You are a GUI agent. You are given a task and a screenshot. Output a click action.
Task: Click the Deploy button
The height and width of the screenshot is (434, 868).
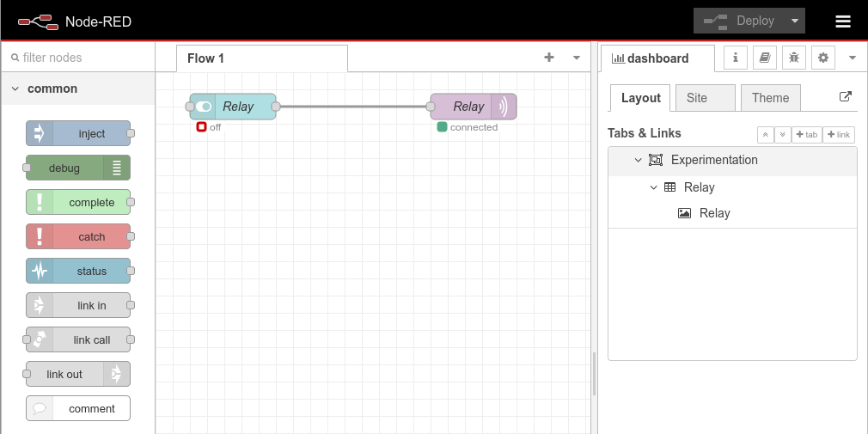click(739, 21)
